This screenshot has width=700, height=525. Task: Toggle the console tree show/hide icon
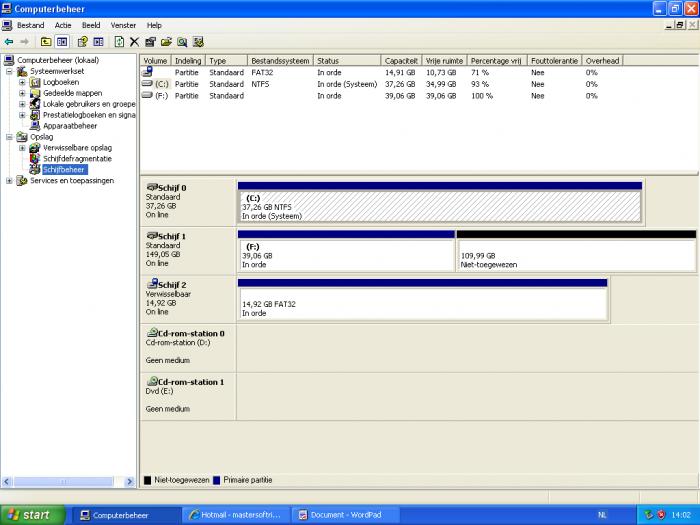(x=62, y=42)
